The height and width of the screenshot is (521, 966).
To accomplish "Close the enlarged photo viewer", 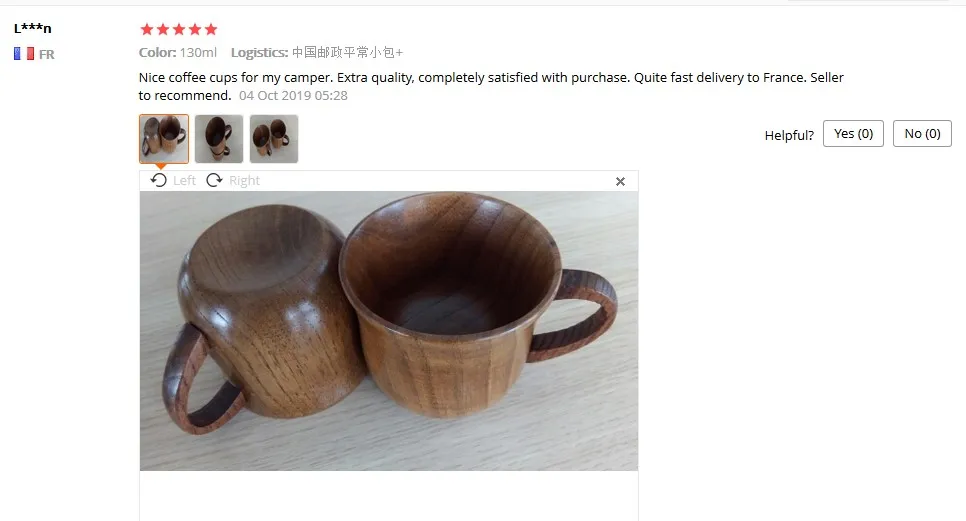I will pos(620,181).
